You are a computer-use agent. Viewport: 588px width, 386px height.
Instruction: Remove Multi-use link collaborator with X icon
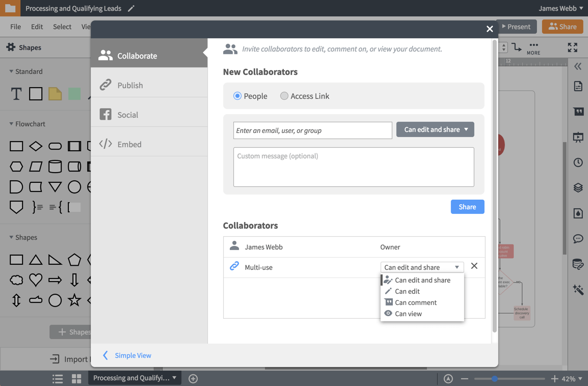click(x=474, y=266)
